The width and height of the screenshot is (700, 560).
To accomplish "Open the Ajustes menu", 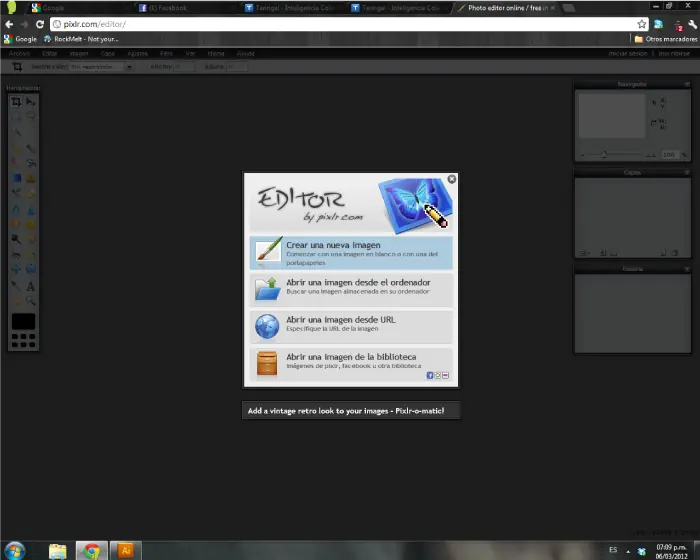I will point(138,54).
